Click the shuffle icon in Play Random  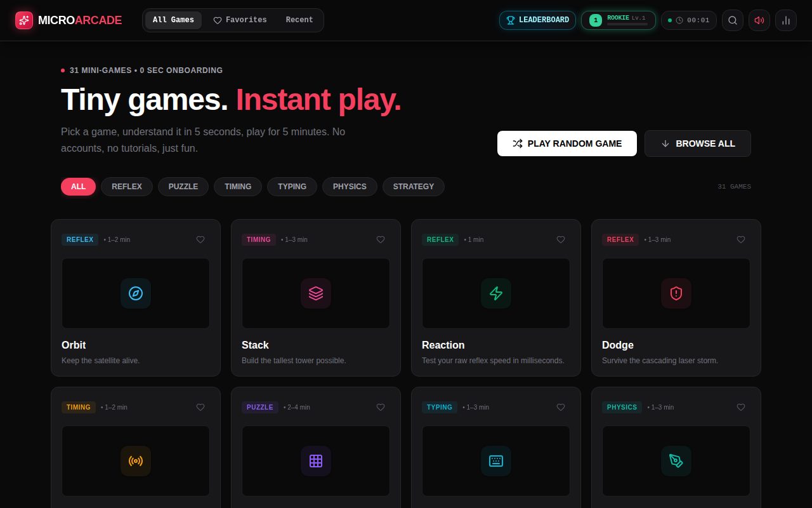tap(518, 144)
